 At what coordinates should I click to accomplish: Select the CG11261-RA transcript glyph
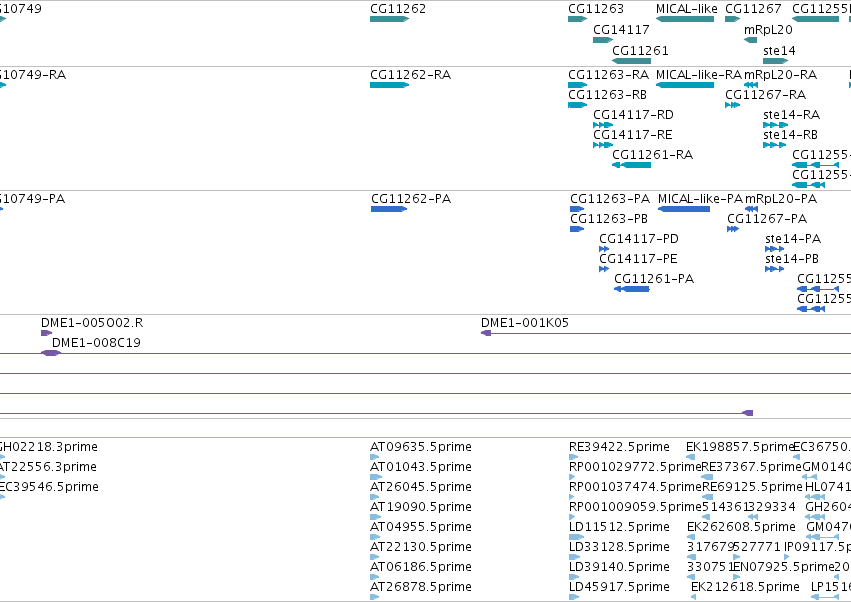(632, 165)
